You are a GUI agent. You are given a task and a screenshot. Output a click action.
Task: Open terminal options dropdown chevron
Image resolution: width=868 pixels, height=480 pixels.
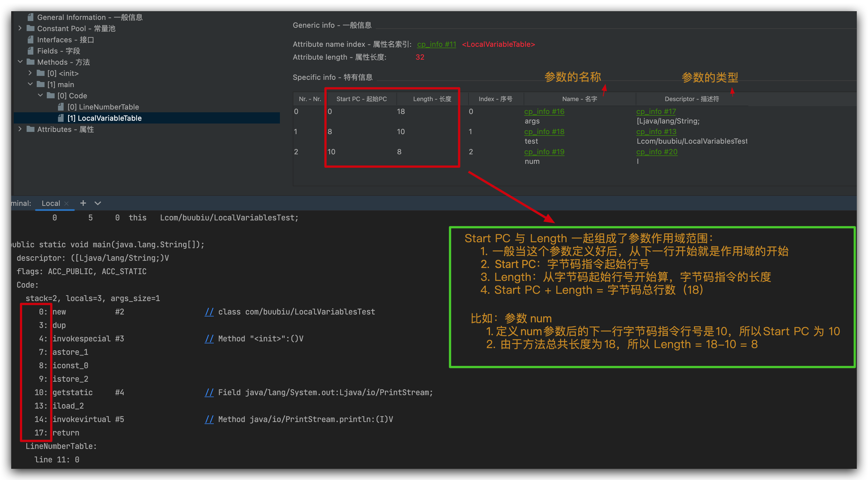pos(98,203)
